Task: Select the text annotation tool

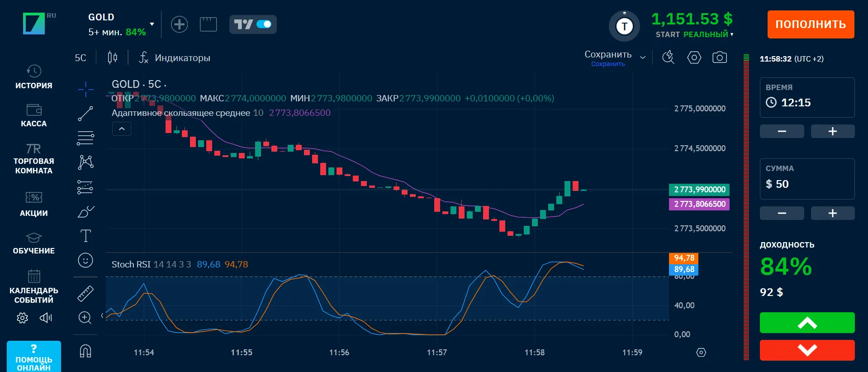Action: (85, 236)
